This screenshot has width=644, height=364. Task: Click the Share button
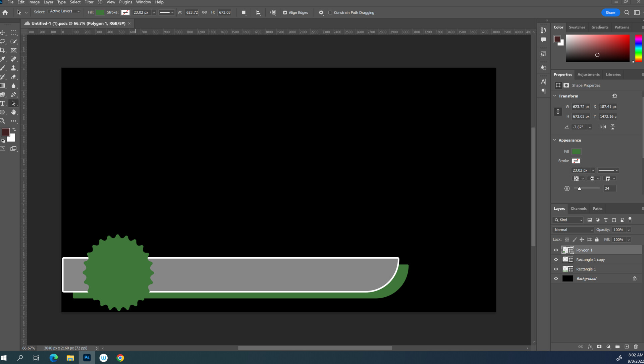coord(610,12)
